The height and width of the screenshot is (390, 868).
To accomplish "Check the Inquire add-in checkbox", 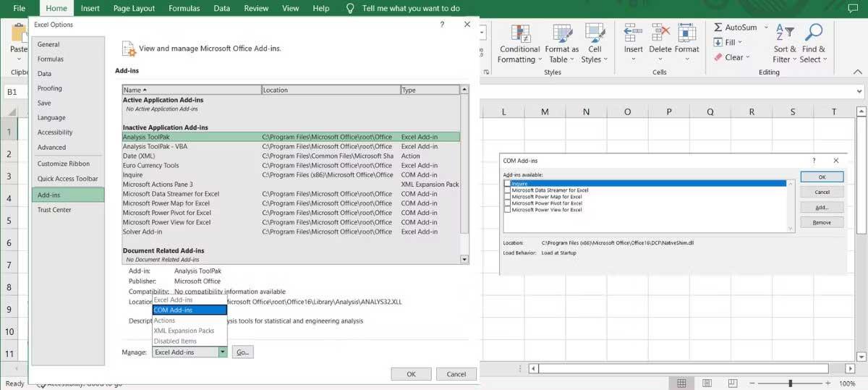I will pyautogui.click(x=507, y=184).
